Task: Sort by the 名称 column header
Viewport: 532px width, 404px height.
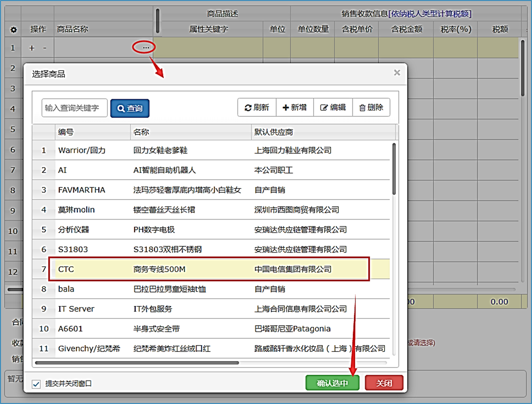Action: 191,132
